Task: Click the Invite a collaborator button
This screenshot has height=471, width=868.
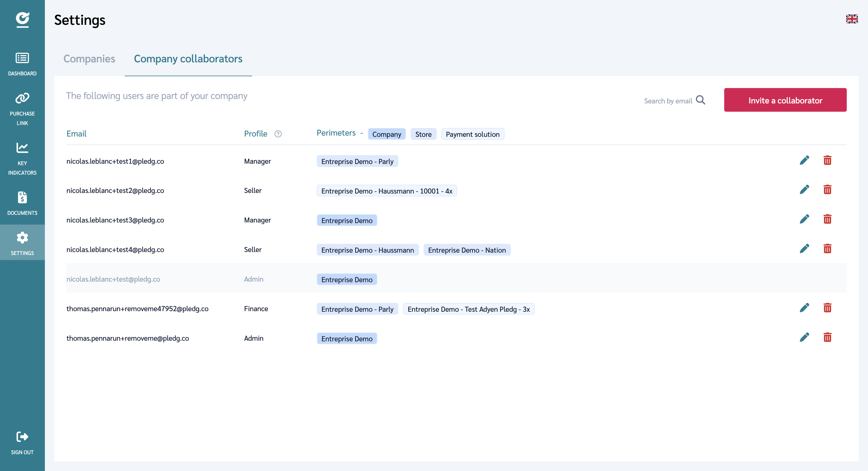Action: coord(785,100)
